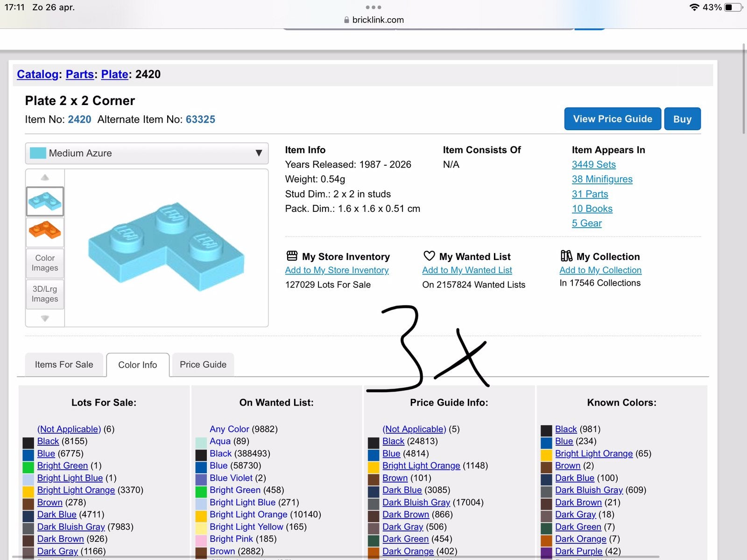Click the page vertical scrollbar
The image size is (747, 560).
(x=743, y=89)
